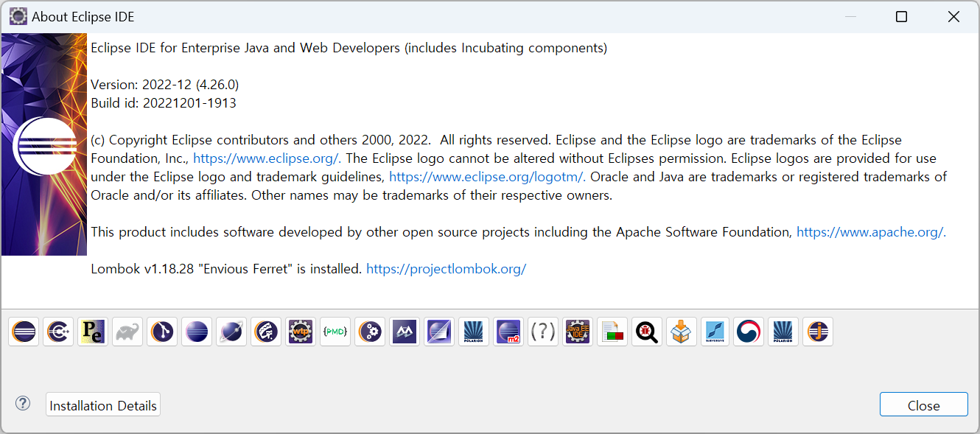Open the bug magnifier plug-in icon
Image resolution: width=980 pixels, height=434 pixels.
(647, 332)
